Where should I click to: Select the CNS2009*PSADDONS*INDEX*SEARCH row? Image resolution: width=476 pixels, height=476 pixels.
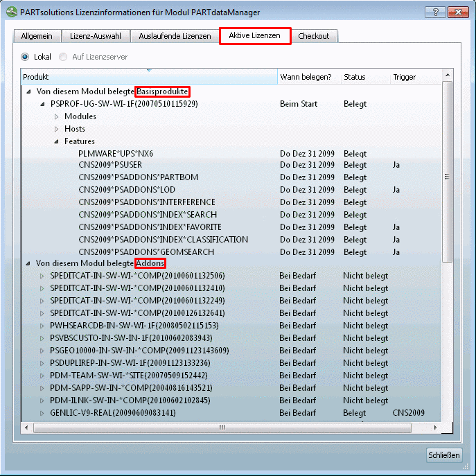point(231,215)
